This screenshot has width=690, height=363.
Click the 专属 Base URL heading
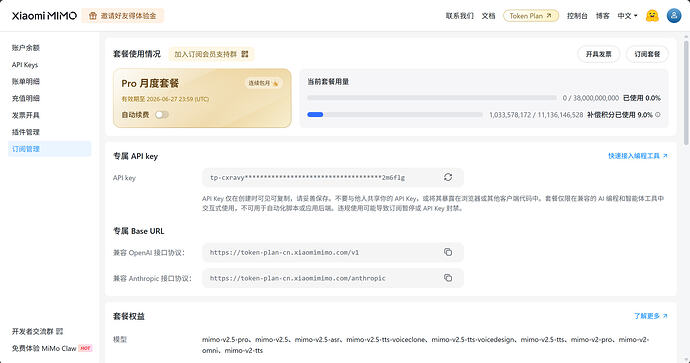[x=139, y=231]
